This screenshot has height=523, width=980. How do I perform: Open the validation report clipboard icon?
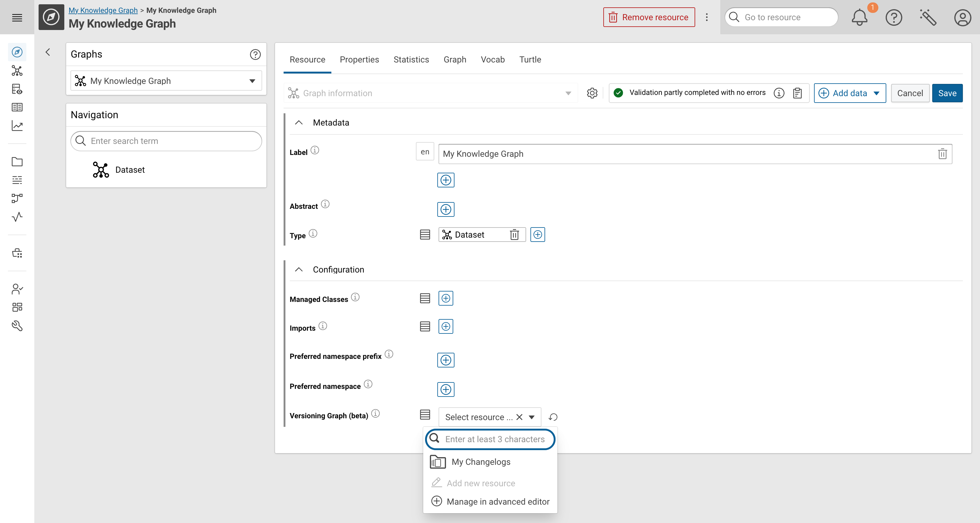797,93
